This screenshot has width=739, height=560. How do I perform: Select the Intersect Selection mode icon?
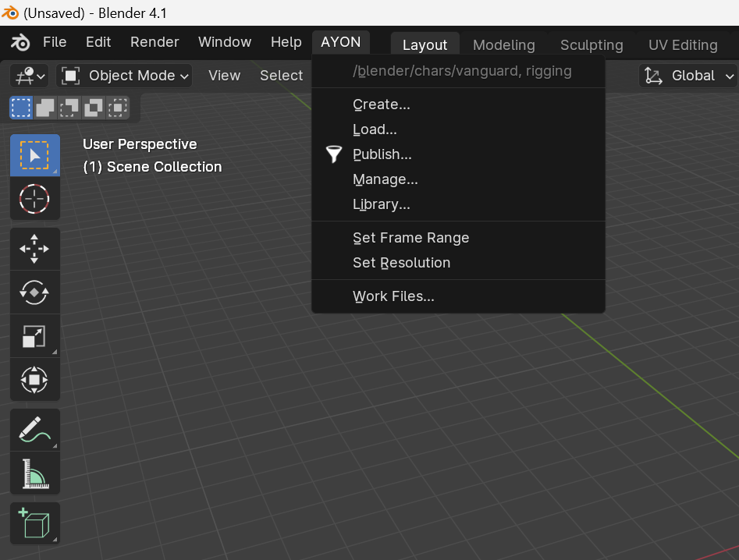(117, 108)
